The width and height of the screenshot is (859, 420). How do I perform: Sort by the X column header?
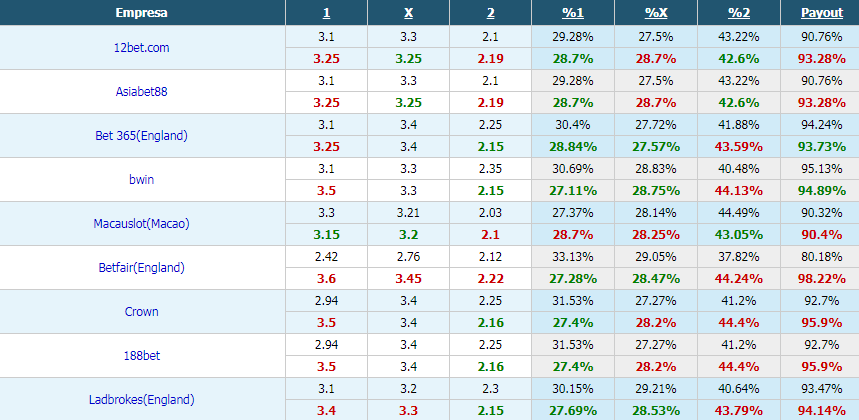coord(409,13)
